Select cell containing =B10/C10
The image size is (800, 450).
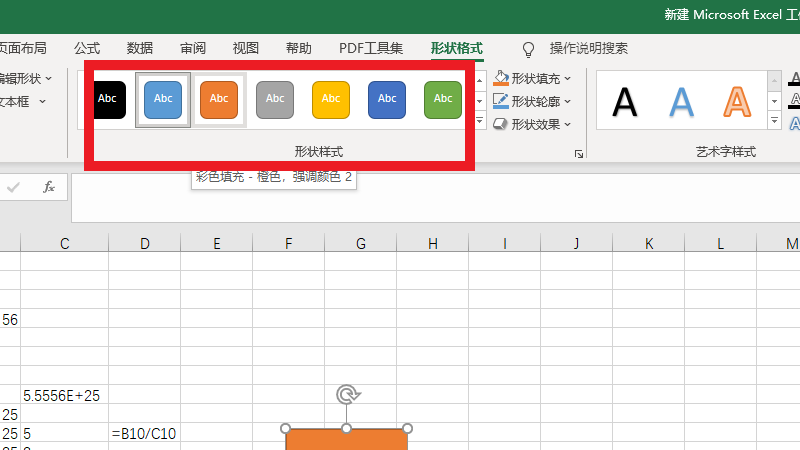click(x=144, y=434)
